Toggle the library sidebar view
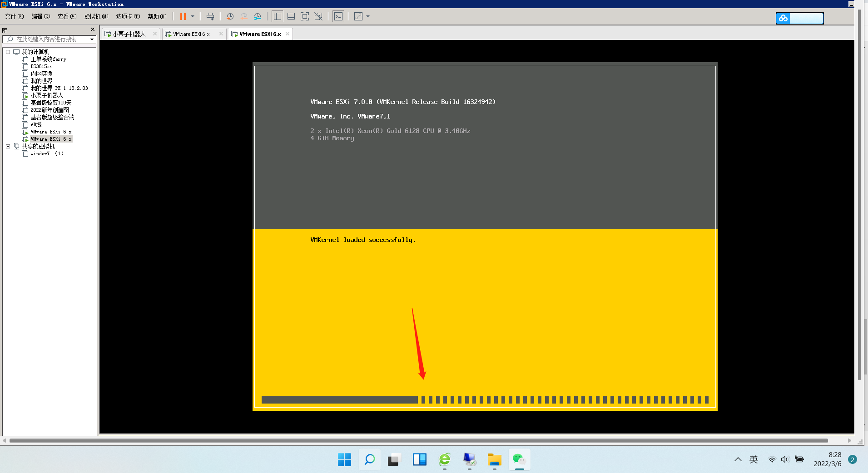Screen dimensions: 868x473 point(278,16)
